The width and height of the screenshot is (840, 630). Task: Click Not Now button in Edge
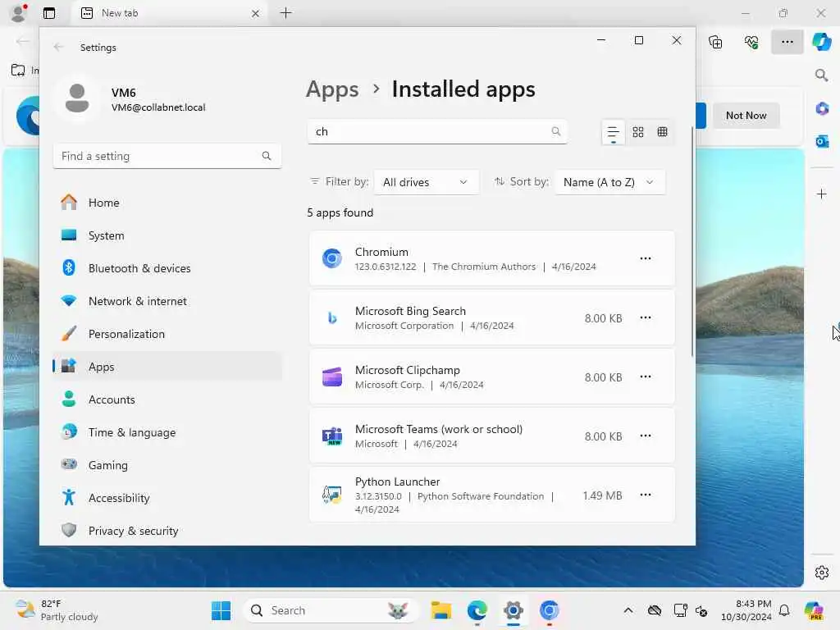click(746, 115)
